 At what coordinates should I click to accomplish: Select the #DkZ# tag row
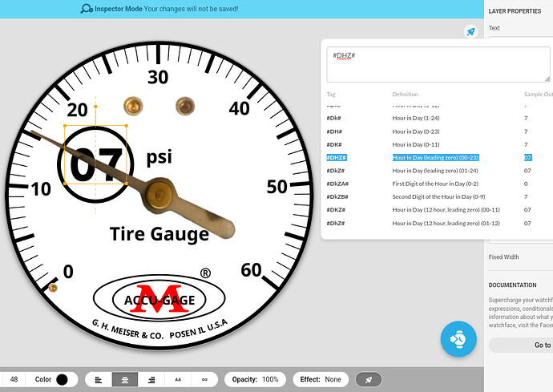point(335,170)
